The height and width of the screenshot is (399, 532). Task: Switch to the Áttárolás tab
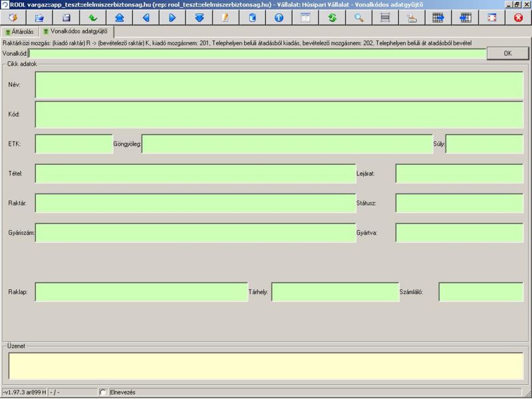pos(19,32)
